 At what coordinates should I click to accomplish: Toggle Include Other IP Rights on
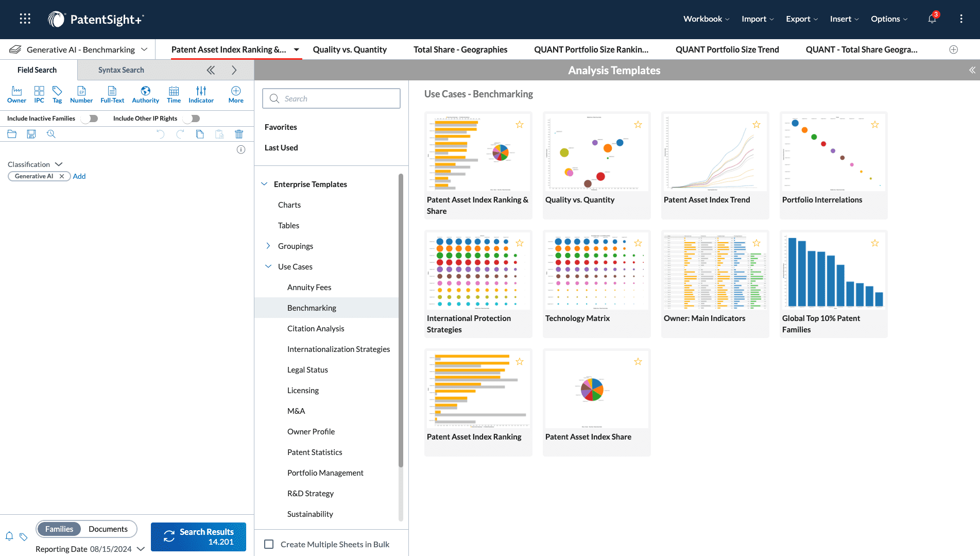(x=191, y=118)
